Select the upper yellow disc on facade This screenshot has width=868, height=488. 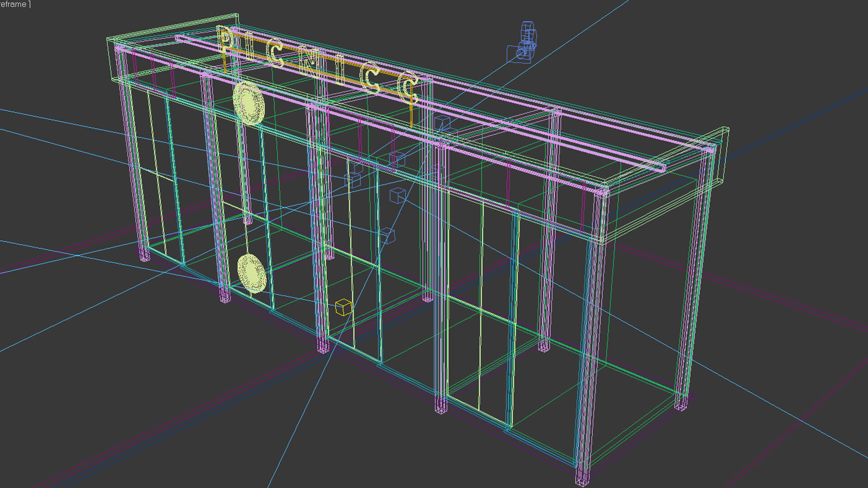pos(249,103)
